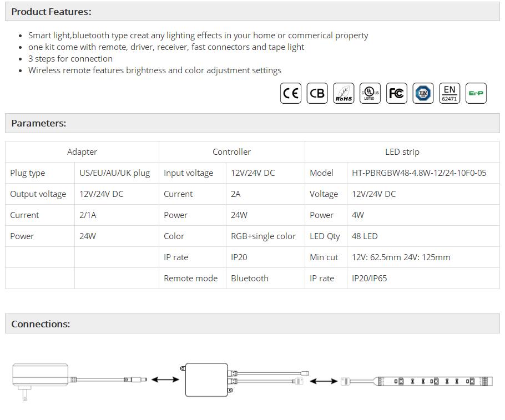Screen dimensions: 505x420
Task: Click the Smart light bluetooth feature line
Action: click(198, 35)
